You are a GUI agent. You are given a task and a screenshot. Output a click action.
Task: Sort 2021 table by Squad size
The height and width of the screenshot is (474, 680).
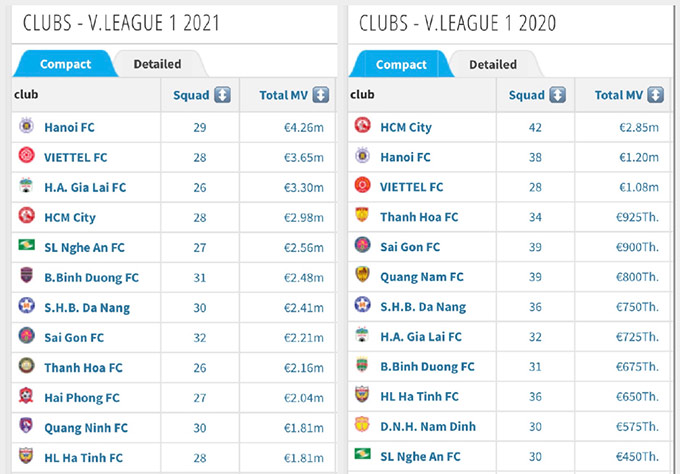point(222,95)
